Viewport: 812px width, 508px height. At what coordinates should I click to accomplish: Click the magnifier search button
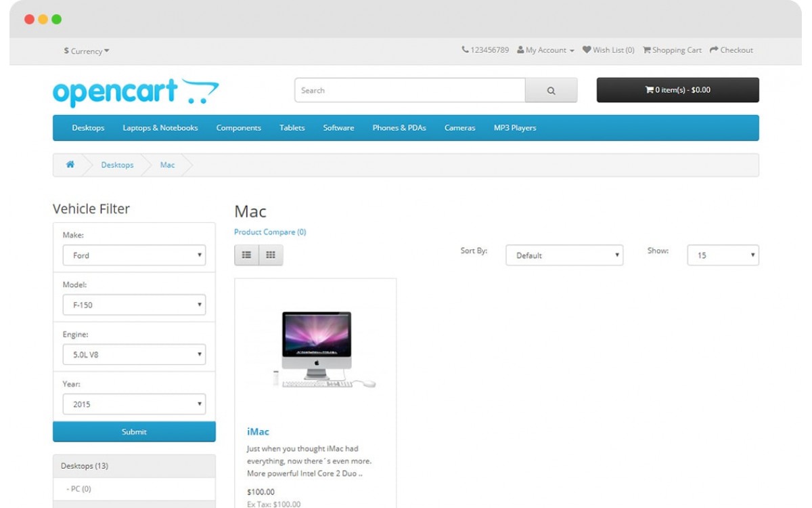(551, 90)
